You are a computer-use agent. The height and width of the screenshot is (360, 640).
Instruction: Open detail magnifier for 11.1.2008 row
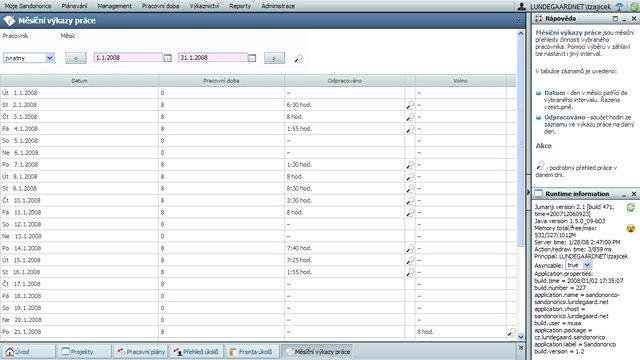click(410, 213)
